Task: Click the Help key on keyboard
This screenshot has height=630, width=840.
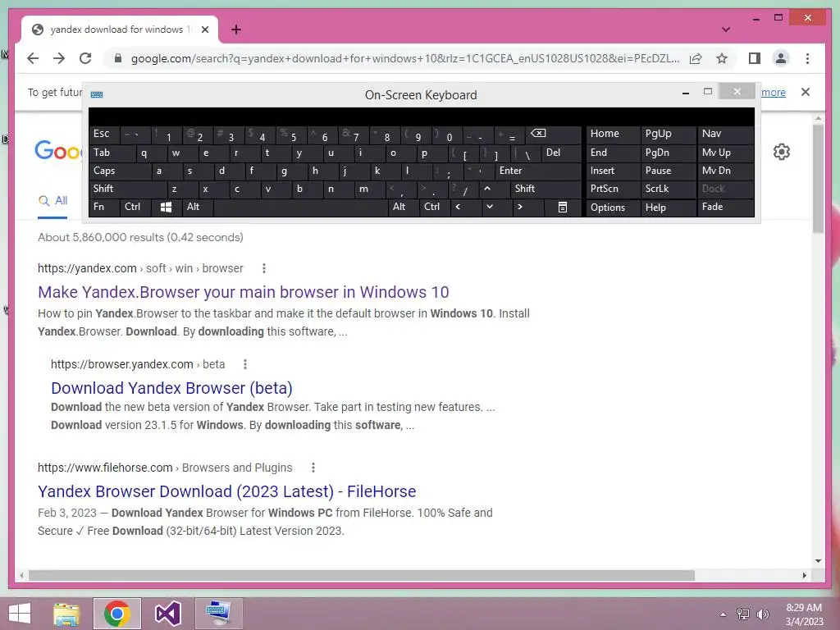Action: click(668, 208)
